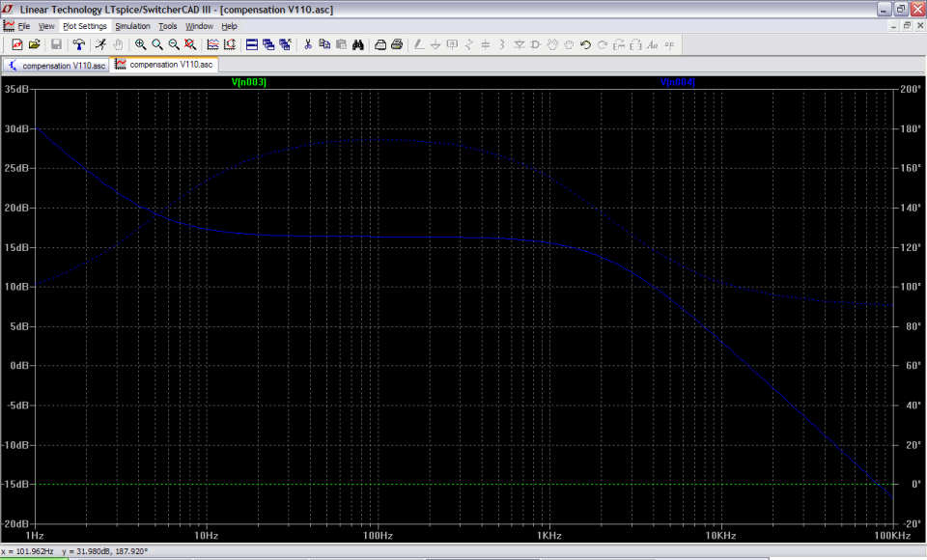Open the Plot Settings menu

85,26
